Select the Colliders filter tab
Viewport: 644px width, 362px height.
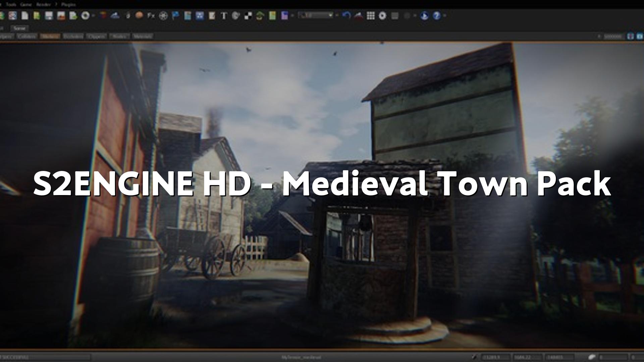26,36
